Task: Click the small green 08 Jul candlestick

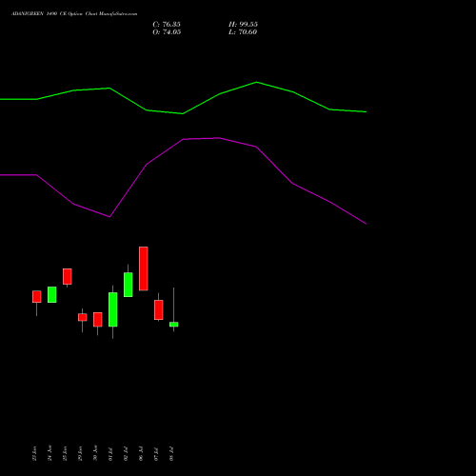Action: (174, 325)
